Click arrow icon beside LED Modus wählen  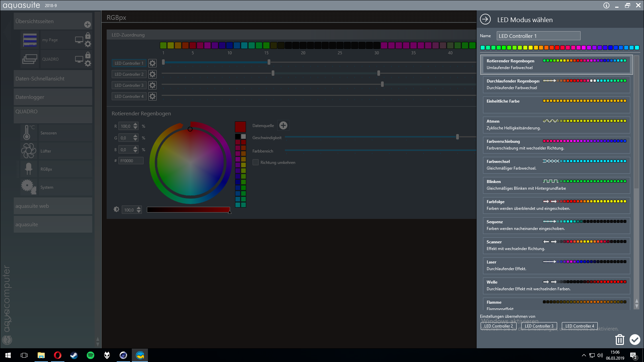(485, 19)
